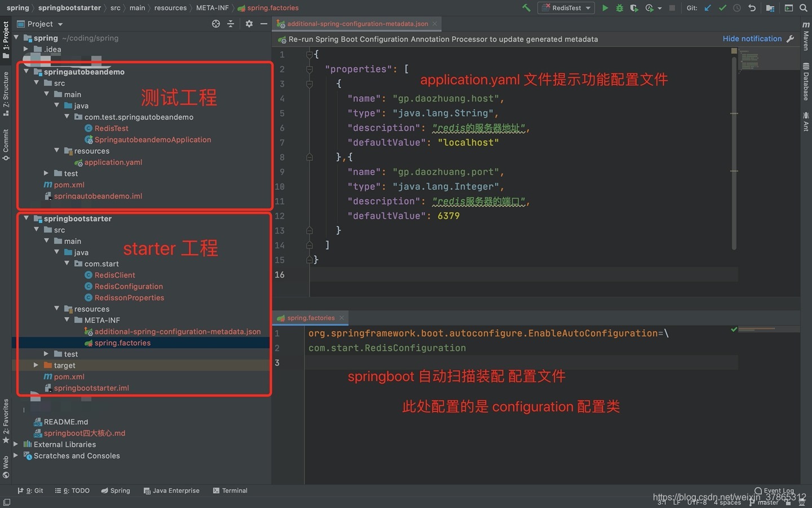
Task: Expand External Libraries node
Action: tap(16, 444)
